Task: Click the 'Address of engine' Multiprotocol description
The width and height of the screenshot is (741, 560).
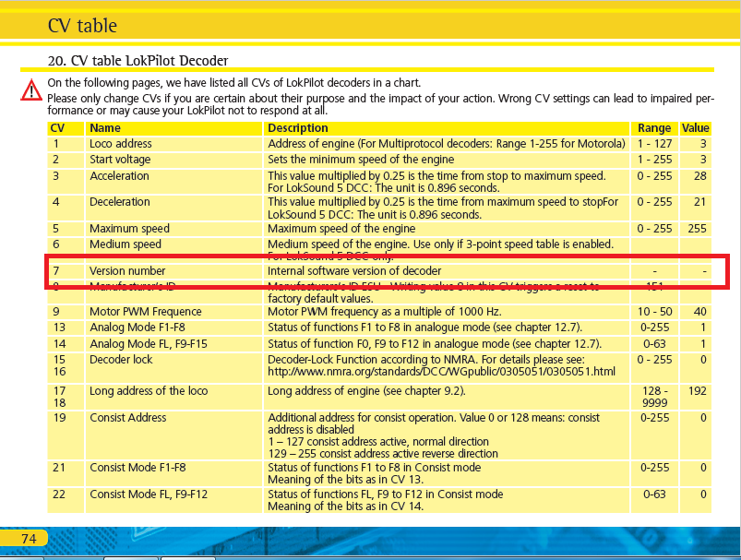Action: pyautogui.click(x=447, y=144)
